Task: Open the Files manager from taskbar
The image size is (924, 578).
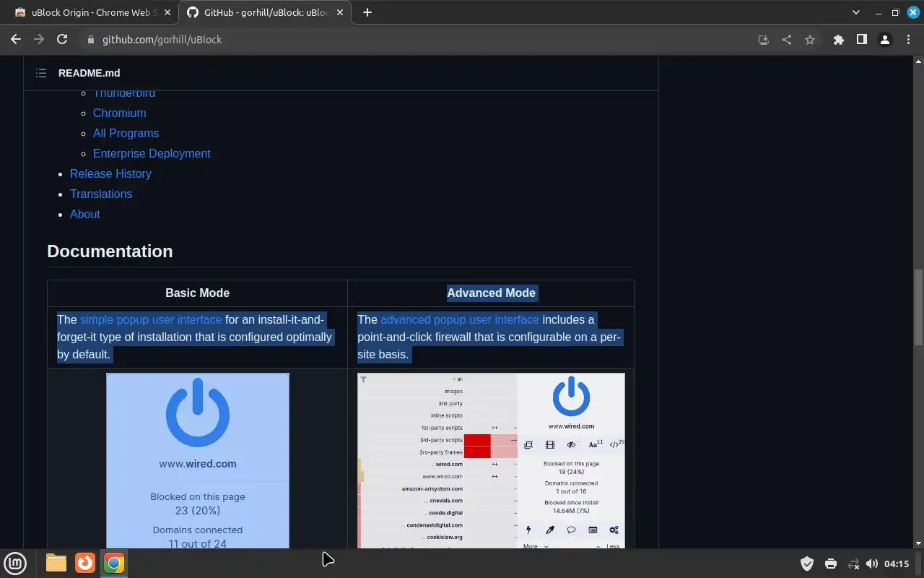Action: tap(56, 563)
